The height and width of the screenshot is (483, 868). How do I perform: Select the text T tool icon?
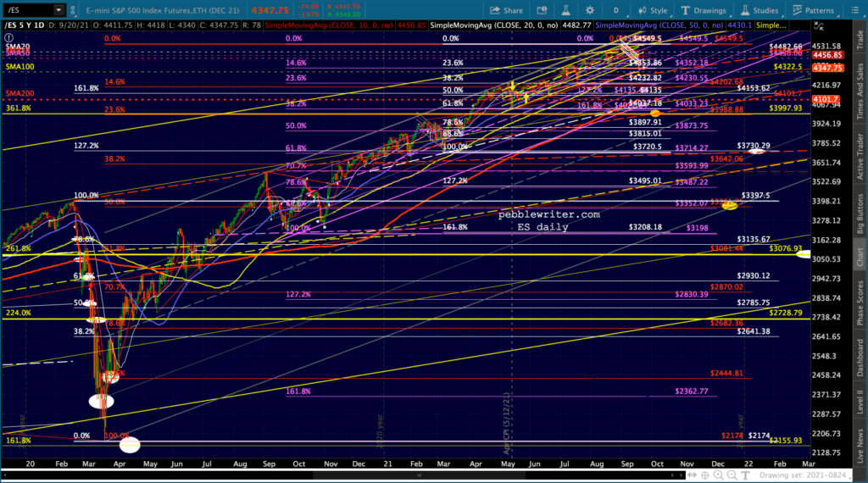click(x=745, y=475)
